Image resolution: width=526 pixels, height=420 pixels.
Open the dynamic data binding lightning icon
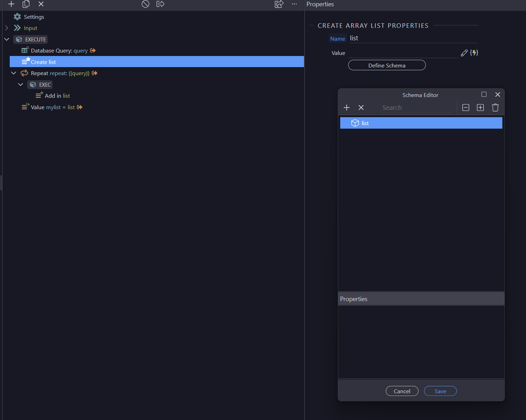coord(474,53)
